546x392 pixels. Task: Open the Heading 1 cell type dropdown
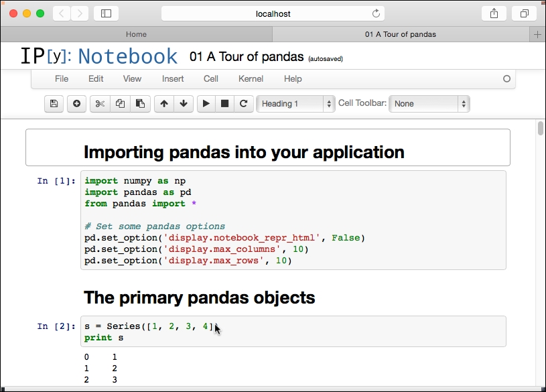(x=295, y=103)
